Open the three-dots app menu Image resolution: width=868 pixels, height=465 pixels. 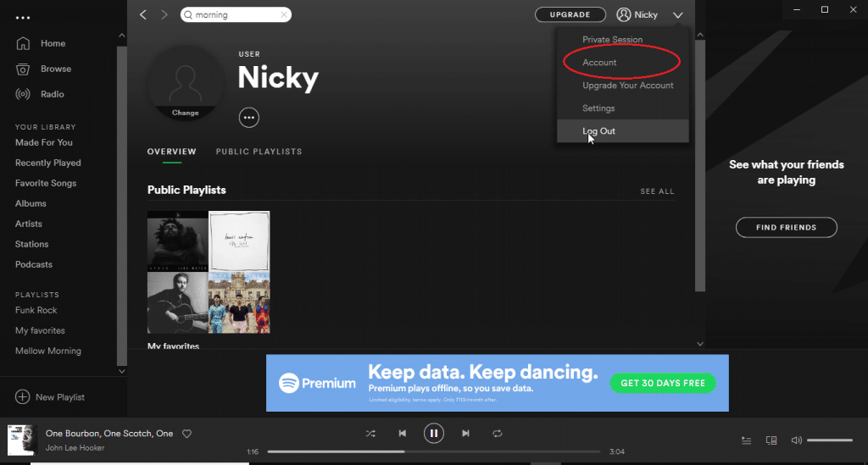23,18
